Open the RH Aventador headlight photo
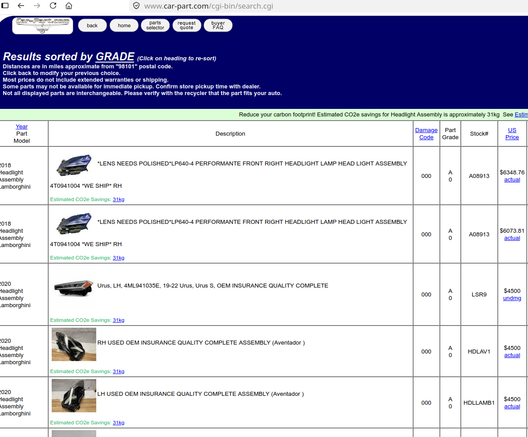The height and width of the screenshot is (437, 528). point(74,344)
